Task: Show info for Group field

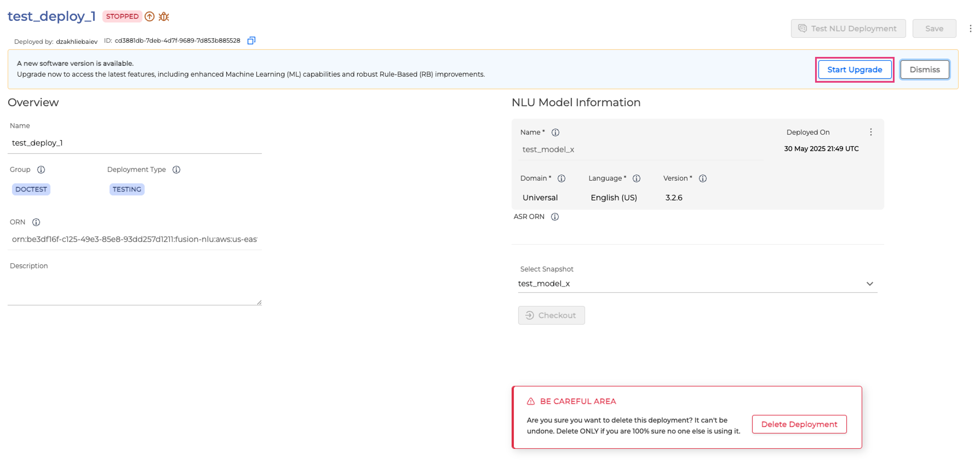Action: click(41, 170)
